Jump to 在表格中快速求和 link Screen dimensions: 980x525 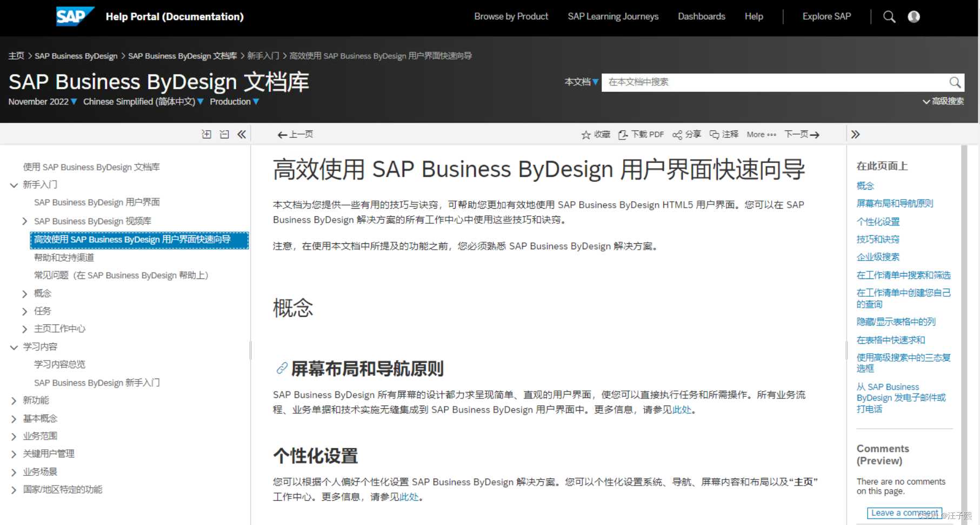[891, 340]
